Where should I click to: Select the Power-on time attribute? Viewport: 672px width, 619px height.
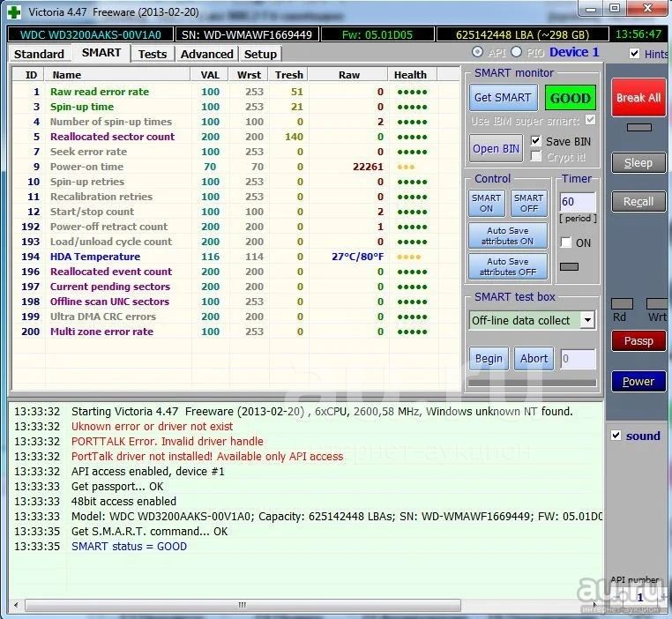(235, 167)
